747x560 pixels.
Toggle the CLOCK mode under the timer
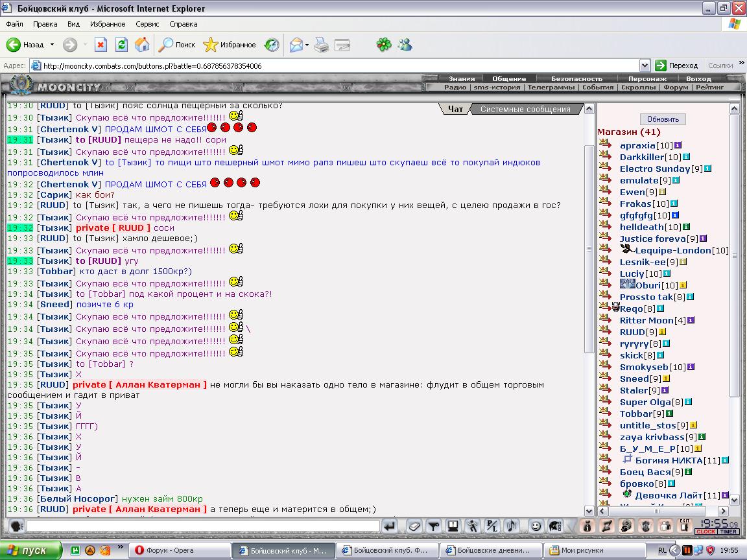[706, 531]
